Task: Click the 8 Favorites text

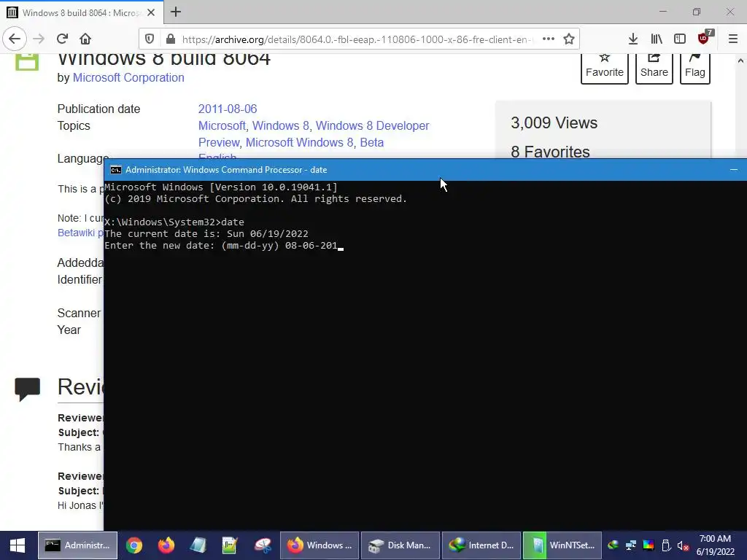Action: coord(550,152)
